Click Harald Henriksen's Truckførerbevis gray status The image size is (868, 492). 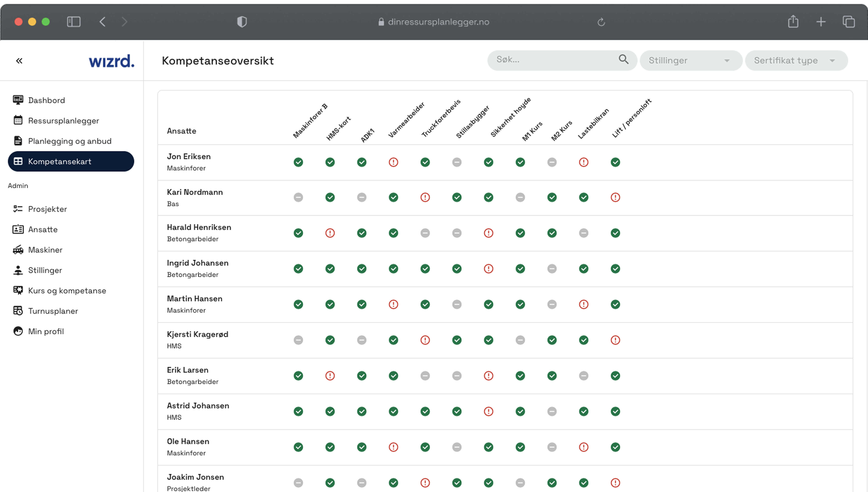[425, 233]
